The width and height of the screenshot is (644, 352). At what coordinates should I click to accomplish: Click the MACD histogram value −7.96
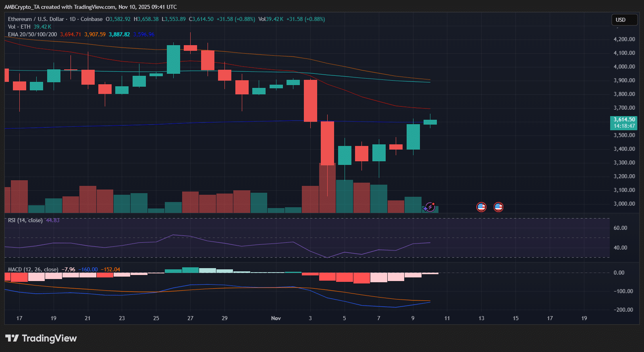click(68, 269)
